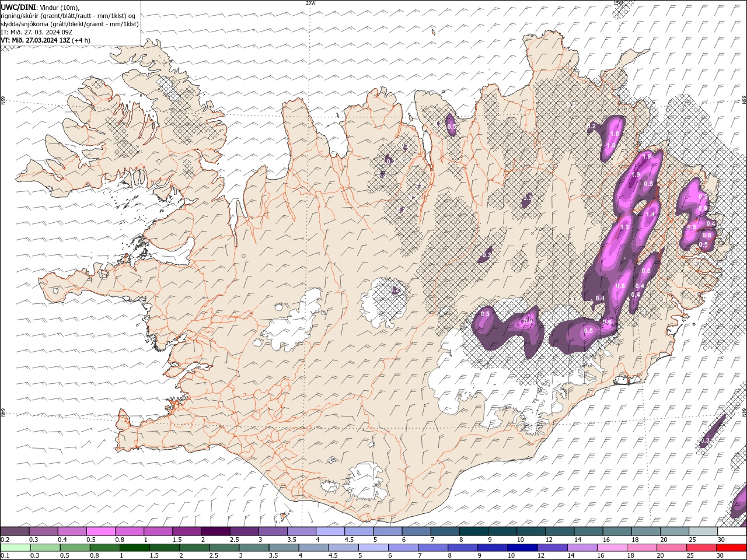Select the bright pink 0.5 swatch in upper legend
The width and height of the screenshot is (747, 560).
(100, 531)
